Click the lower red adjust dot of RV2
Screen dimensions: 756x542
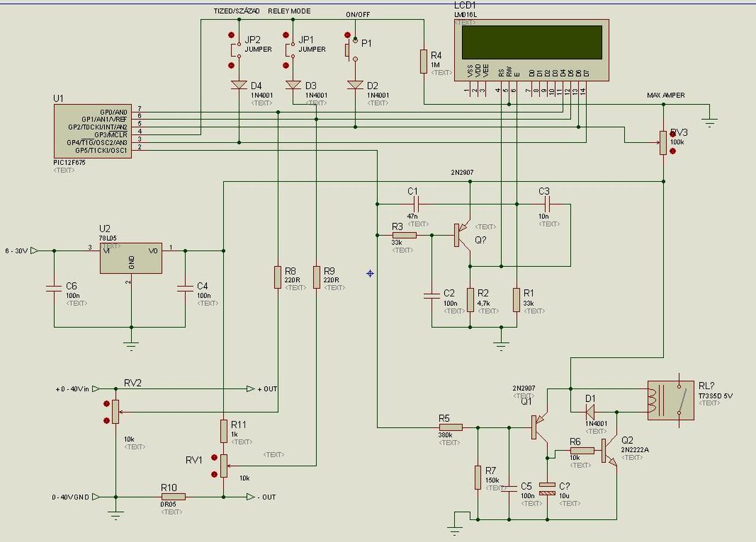107,421
